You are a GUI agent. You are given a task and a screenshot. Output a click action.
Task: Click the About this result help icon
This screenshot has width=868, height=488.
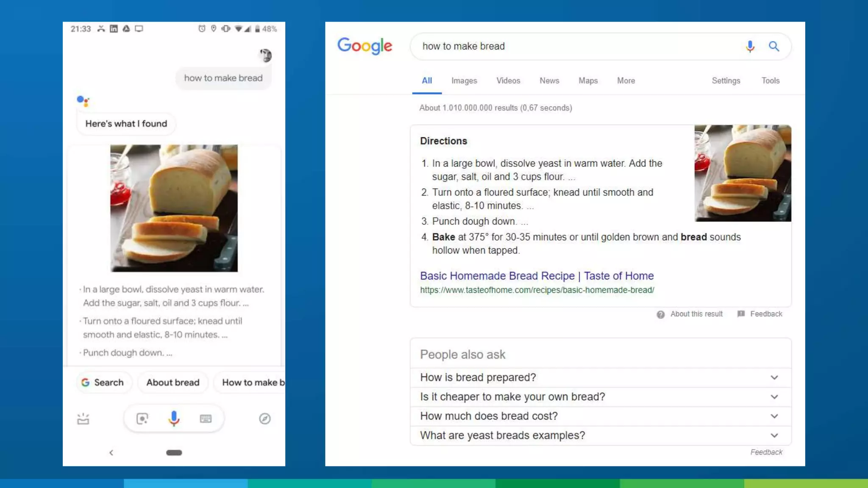(660, 314)
